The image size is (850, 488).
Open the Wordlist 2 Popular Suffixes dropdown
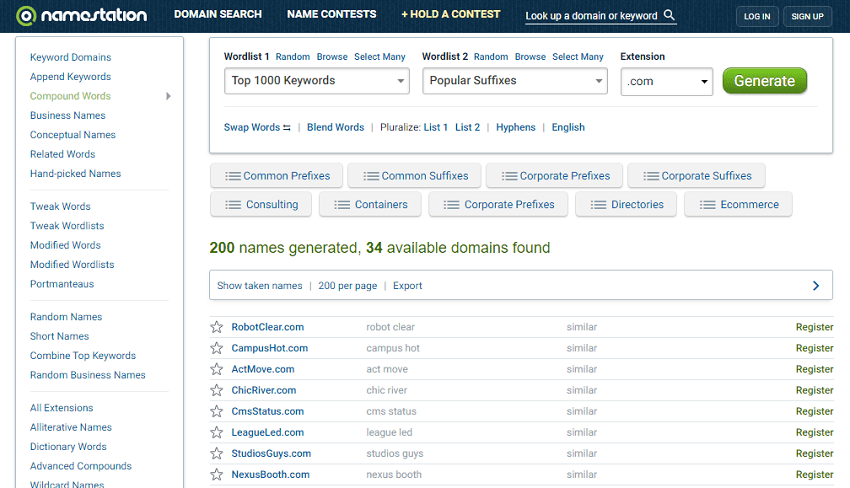point(515,81)
